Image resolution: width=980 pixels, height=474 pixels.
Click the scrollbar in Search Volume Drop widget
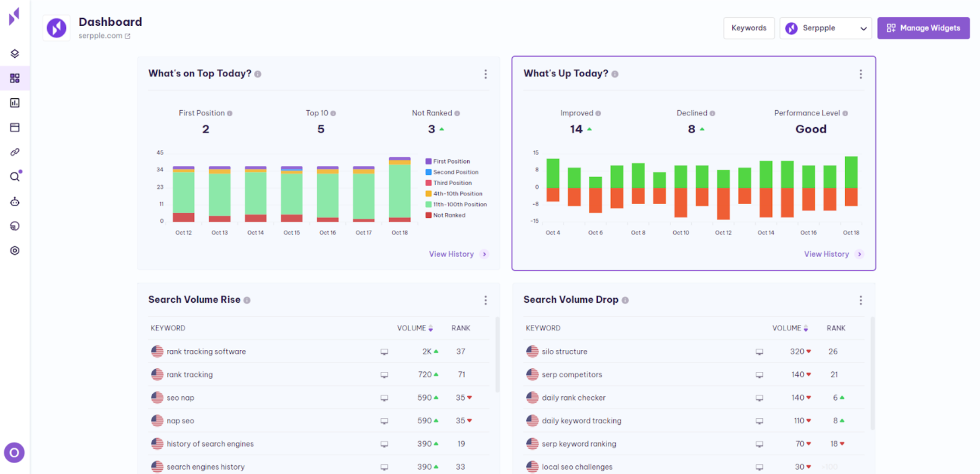point(872,374)
